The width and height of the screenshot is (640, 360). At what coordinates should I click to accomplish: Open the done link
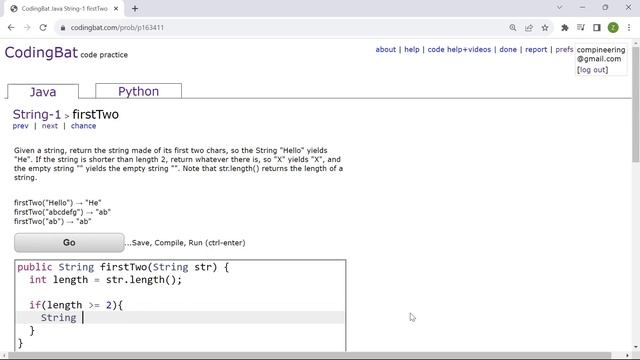coord(508,49)
